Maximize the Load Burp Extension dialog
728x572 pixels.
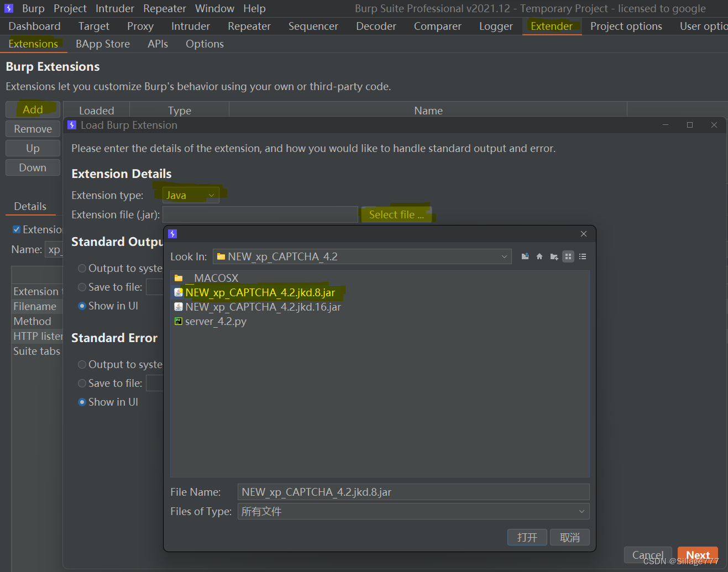[x=690, y=125]
